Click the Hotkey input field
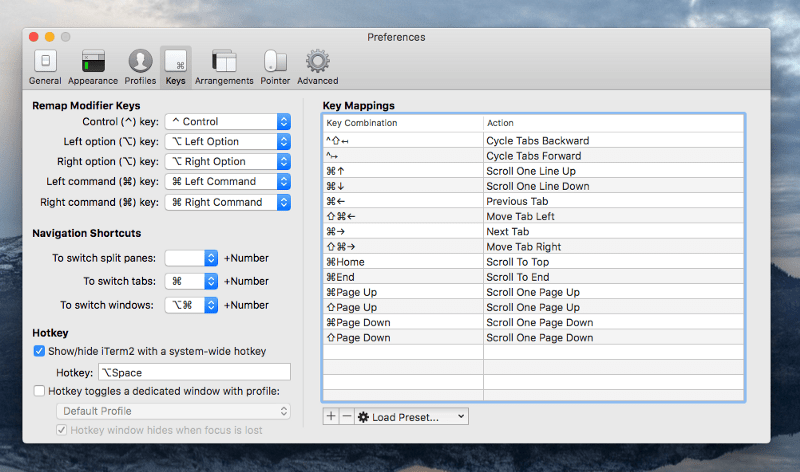 [194, 372]
